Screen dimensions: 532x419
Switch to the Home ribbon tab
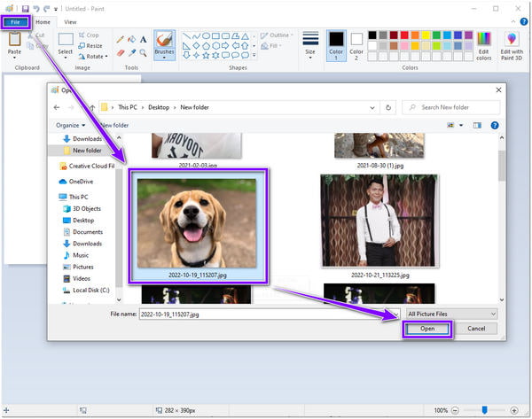(43, 22)
